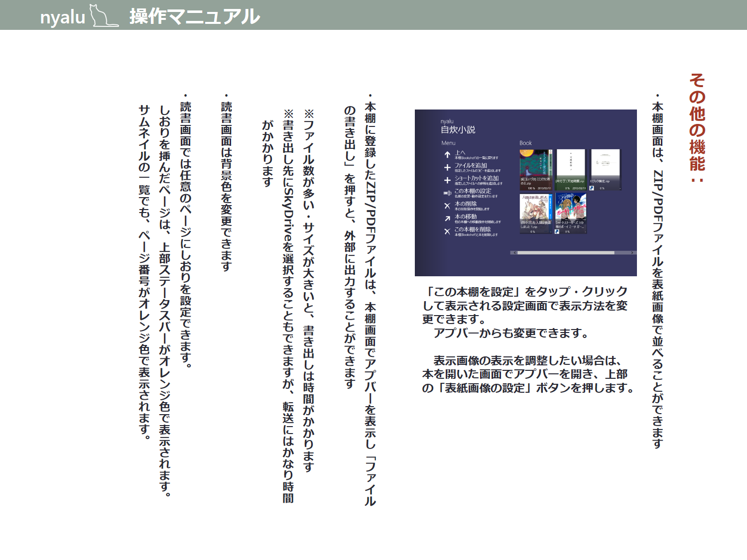Click the left arrow of the horizontal scrollbar
The width and height of the screenshot is (747, 560).
[x=514, y=253]
